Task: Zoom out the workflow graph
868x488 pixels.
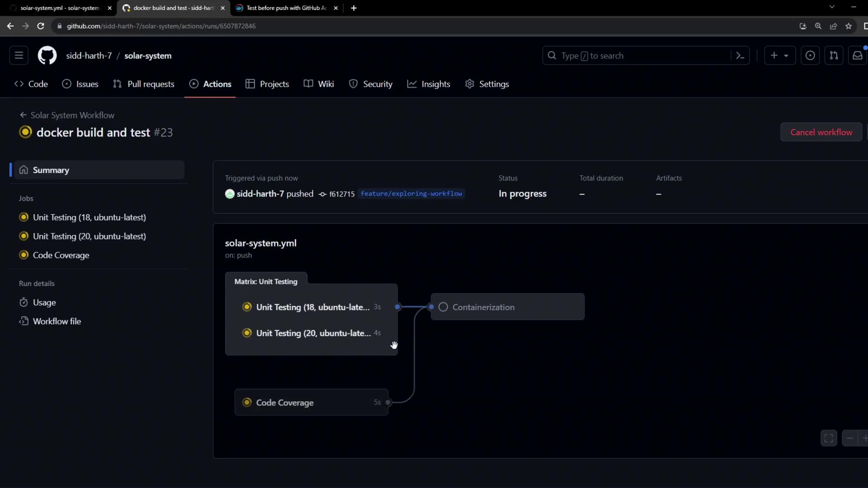Action: 850,438
